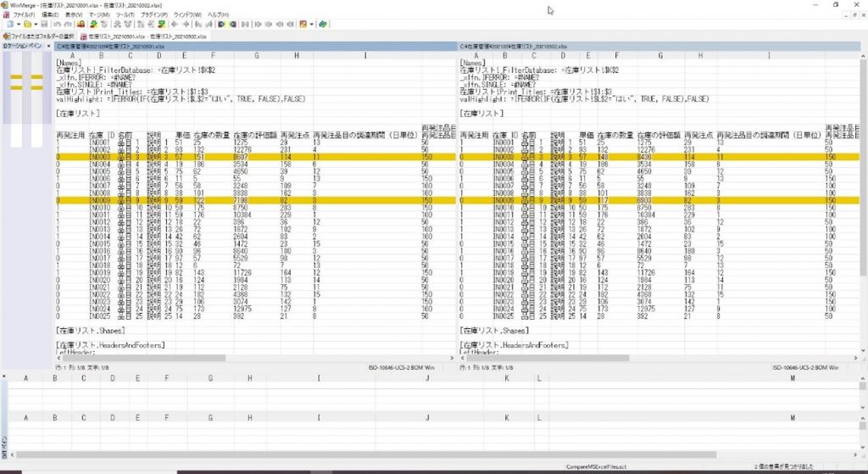
Task: Click the upper yellow difference marker in the location pane
Action: point(26,77)
